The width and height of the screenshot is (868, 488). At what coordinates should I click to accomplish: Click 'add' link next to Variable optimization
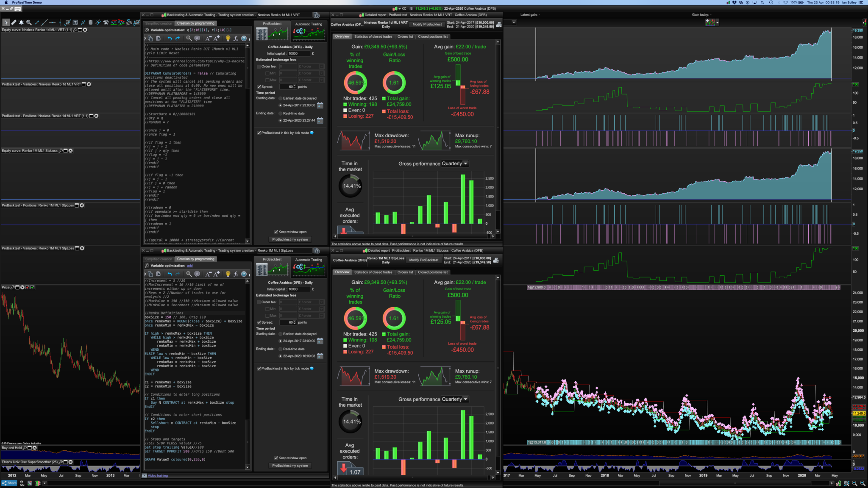pos(190,266)
